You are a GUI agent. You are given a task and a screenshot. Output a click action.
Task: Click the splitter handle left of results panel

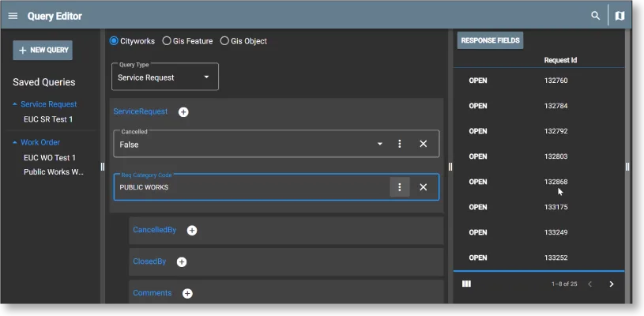coord(450,167)
